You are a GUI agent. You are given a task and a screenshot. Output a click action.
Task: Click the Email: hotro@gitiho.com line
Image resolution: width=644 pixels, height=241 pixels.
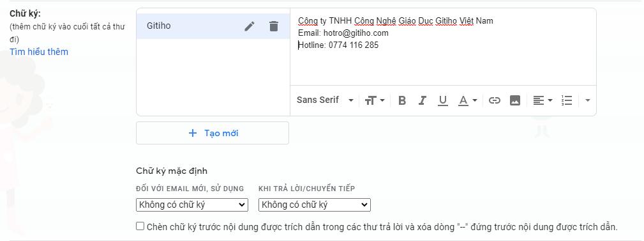coord(343,33)
